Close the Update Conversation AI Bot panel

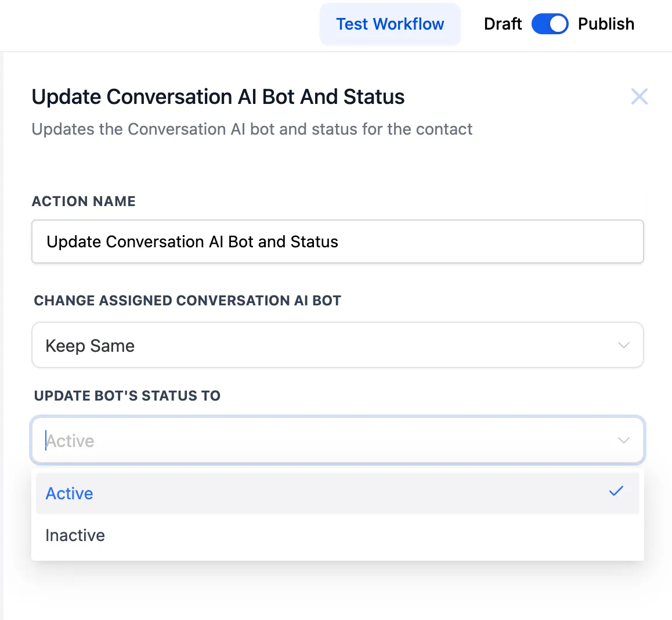click(639, 96)
